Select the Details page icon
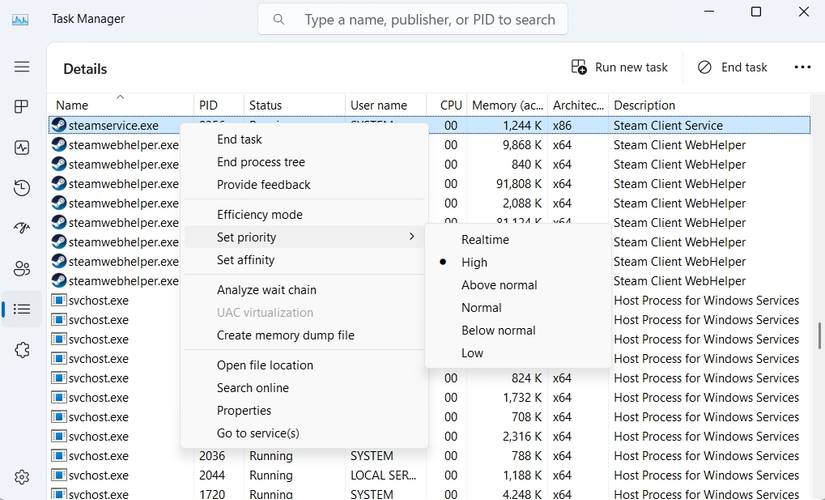Screen dimensions: 825x500 point(22,309)
